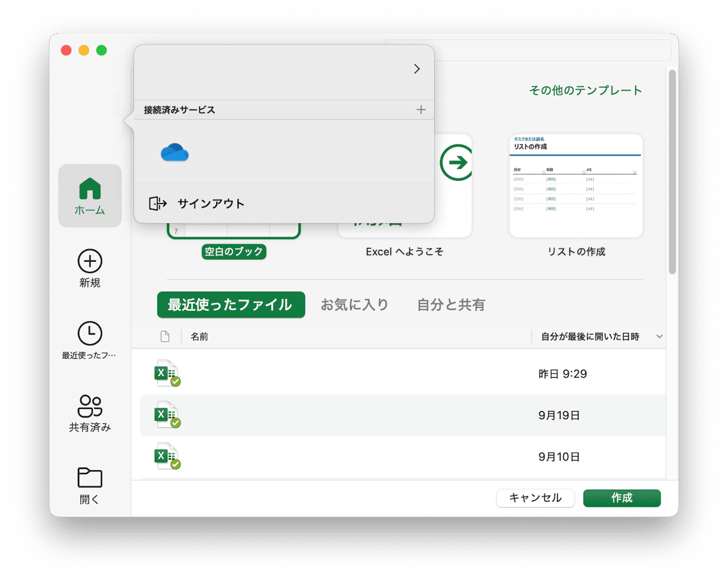Viewport: 728px width, 582px height.
Task: Click the 名前 column header
Action: [199, 336]
